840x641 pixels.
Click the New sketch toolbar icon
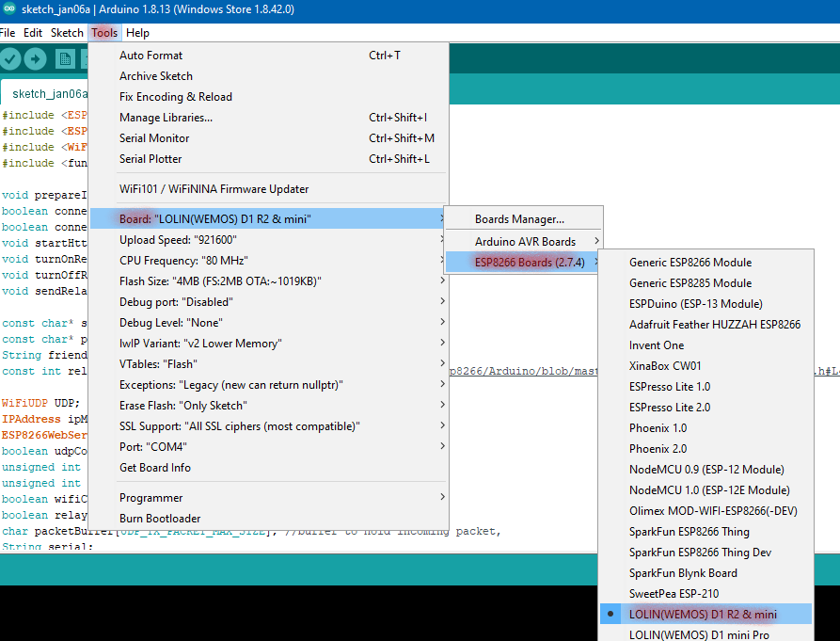(x=65, y=59)
